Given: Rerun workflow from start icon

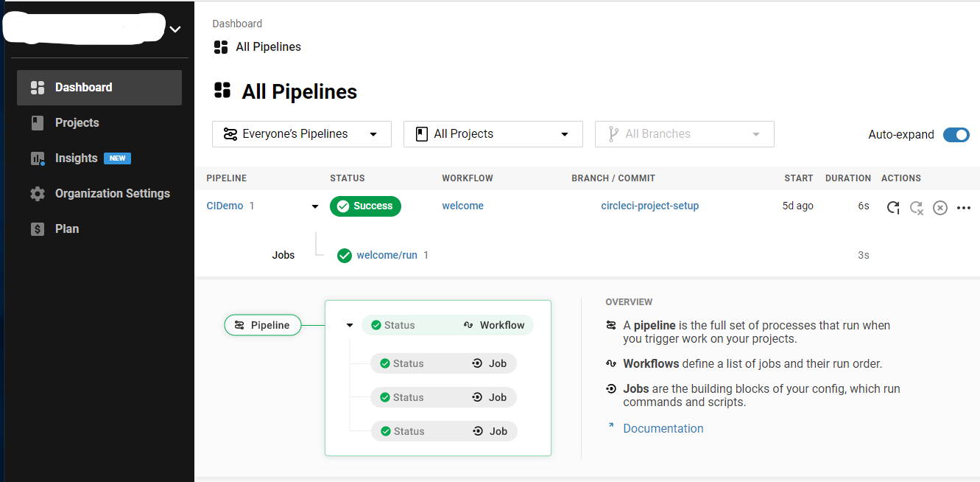Looking at the screenshot, I should point(893,208).
